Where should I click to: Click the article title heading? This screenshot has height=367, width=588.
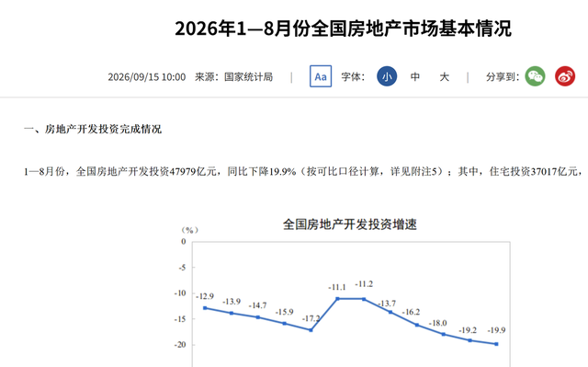[343, 29]
